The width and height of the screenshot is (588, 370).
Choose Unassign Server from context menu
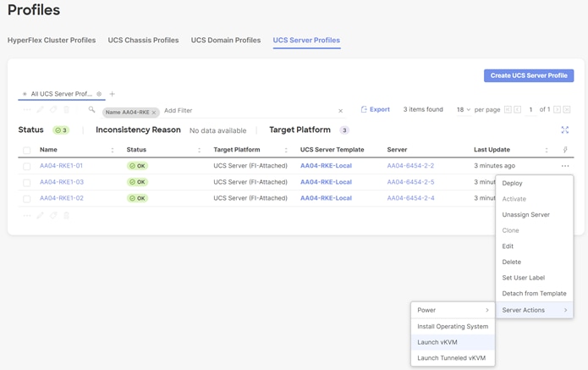coord(535,215)
